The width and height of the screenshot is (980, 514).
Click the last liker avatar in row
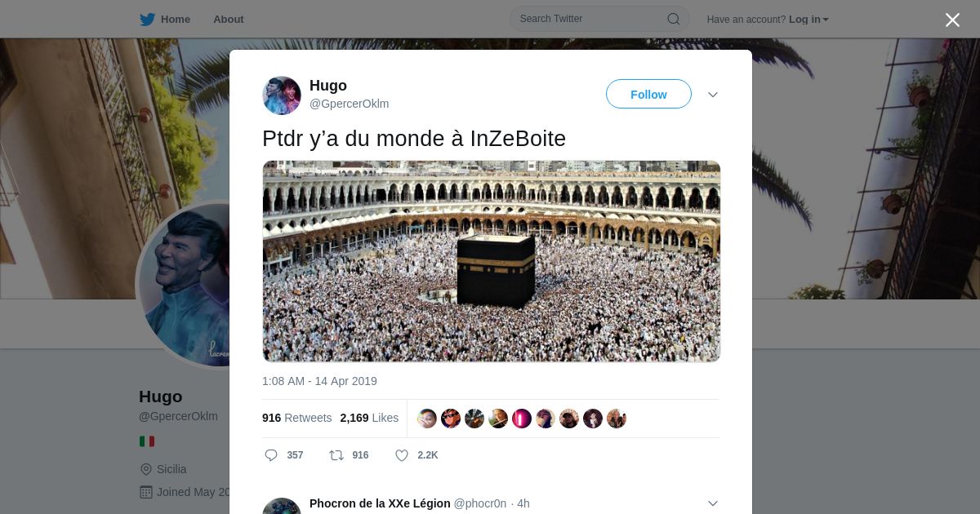(617, 419)
